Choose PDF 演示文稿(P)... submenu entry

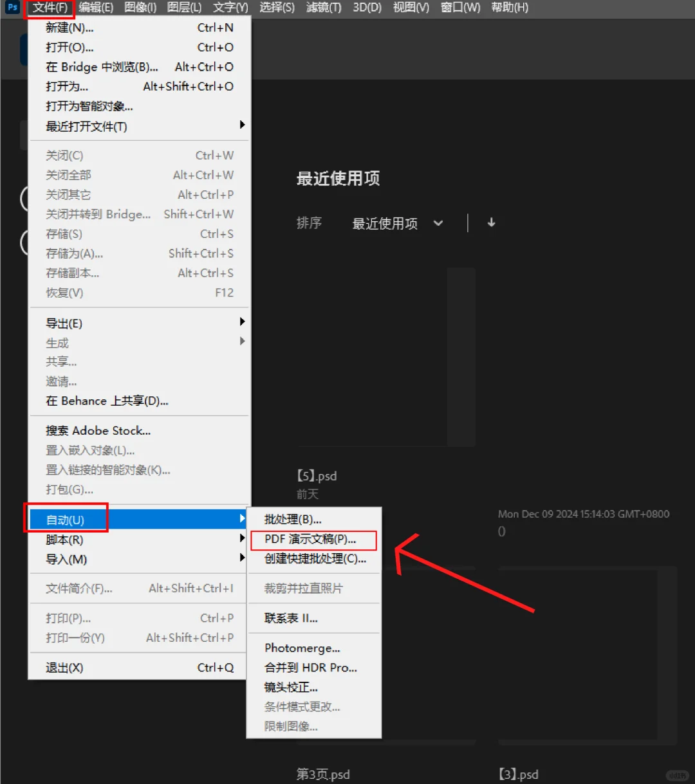[314, 539]
